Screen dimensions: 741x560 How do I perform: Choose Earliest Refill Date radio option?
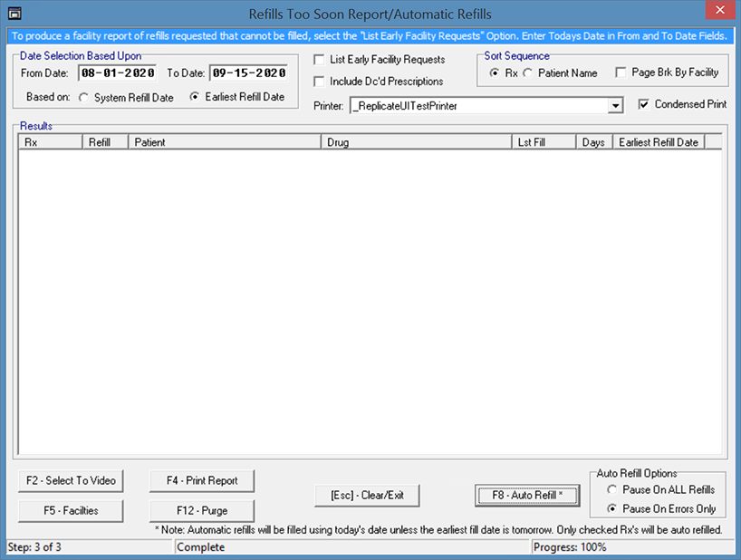[x=195, y=98]
